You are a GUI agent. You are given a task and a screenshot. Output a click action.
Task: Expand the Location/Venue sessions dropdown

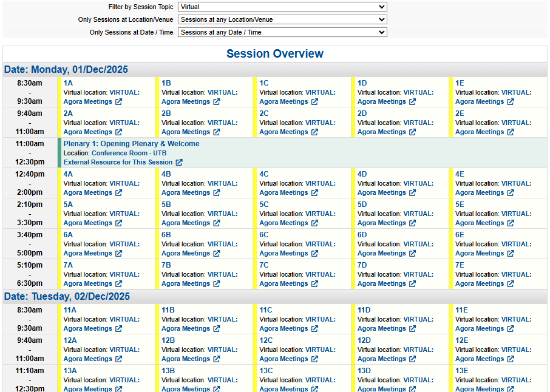click(282, 19)
